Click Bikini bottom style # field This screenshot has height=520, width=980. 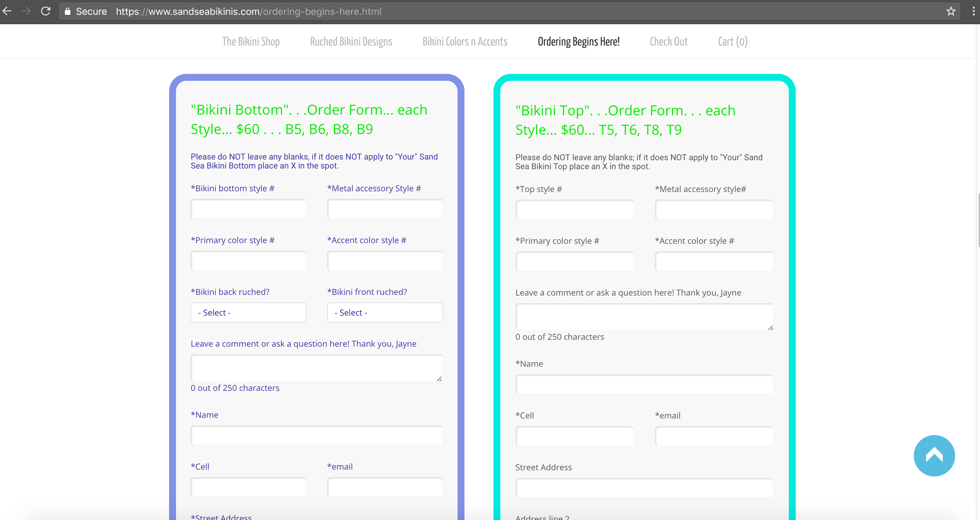point(248,209)
